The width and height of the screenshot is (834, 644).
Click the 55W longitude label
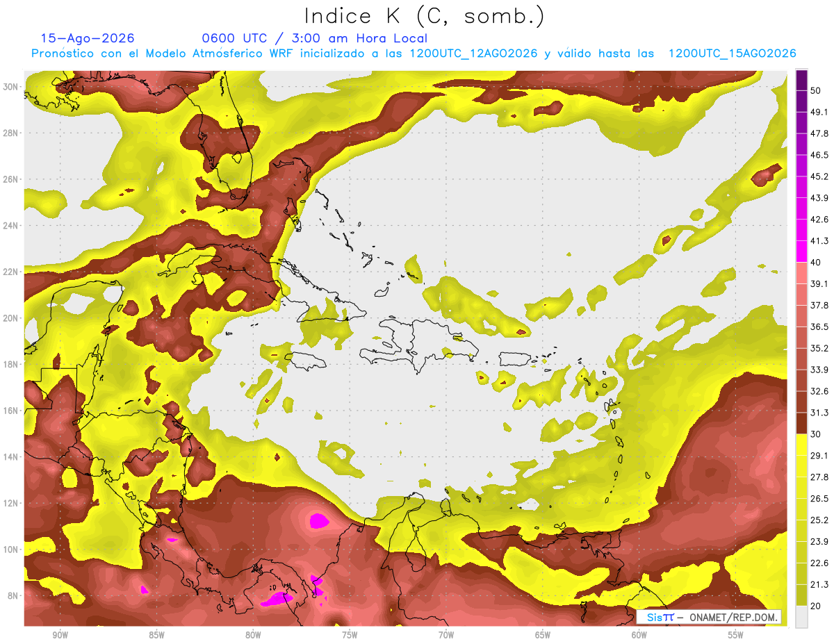(736, 635)
